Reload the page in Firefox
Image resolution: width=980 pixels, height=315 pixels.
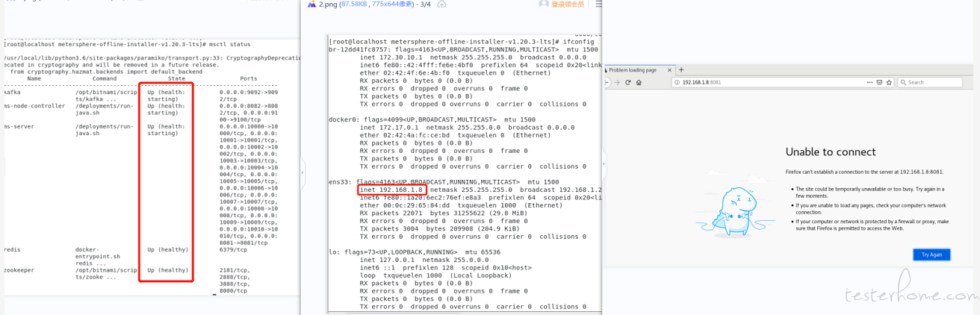[x=628, y=82]
